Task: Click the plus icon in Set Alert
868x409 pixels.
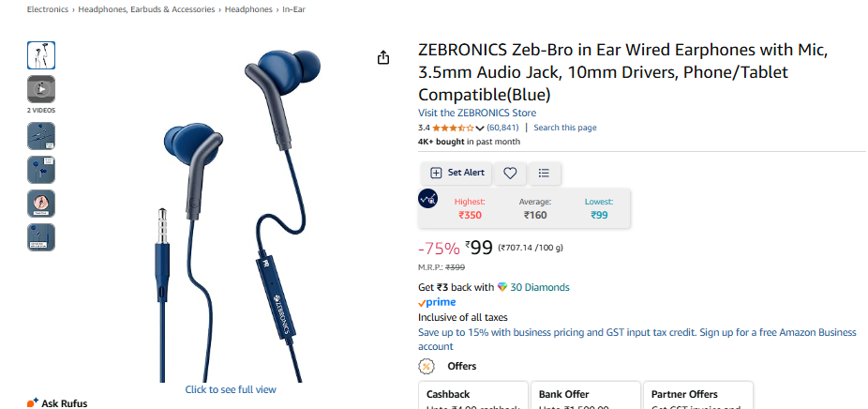Action: point(436,173)
